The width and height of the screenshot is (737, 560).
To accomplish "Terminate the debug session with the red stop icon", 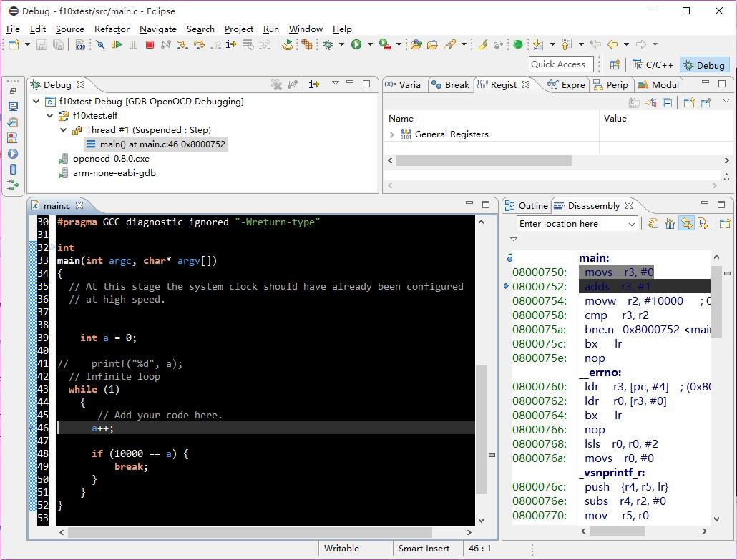I will [150, 44].
